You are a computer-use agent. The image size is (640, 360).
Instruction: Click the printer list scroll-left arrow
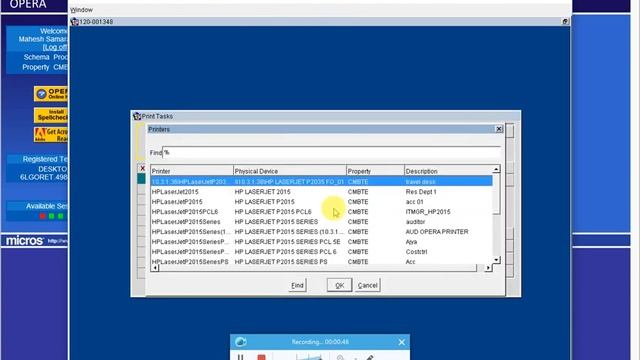tap(155, 268)
